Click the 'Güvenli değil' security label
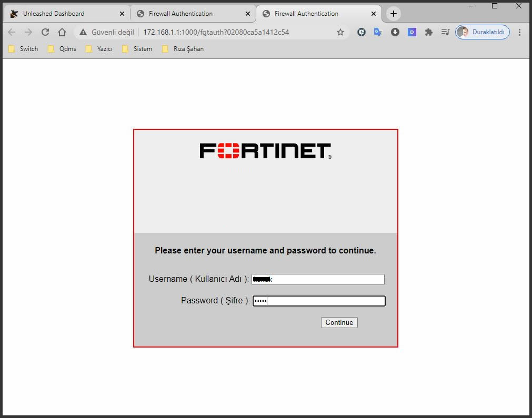The height and width of the screenshot is (418, 532). [x=113, y=32]
